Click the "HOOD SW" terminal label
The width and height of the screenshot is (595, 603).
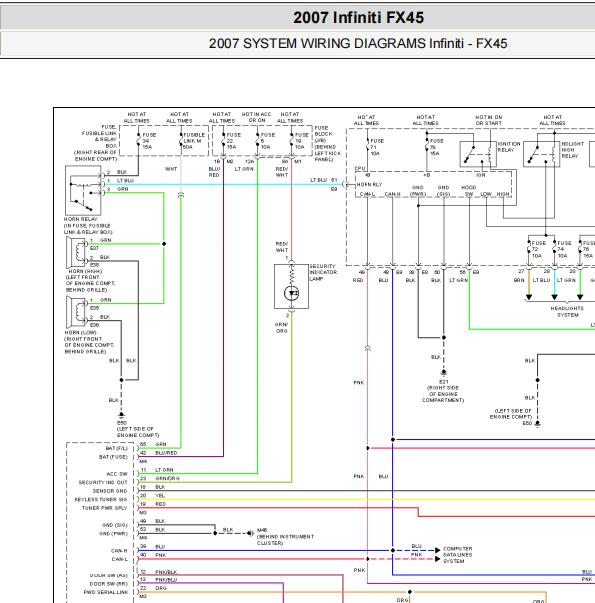coord(468,191)
